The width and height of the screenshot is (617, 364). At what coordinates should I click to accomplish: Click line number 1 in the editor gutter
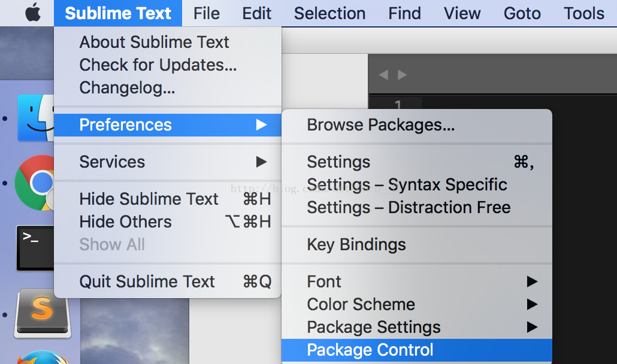click(x=398, y=105)
